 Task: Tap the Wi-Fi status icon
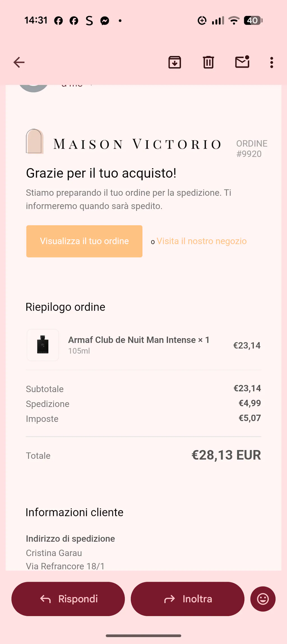[234, 20]
